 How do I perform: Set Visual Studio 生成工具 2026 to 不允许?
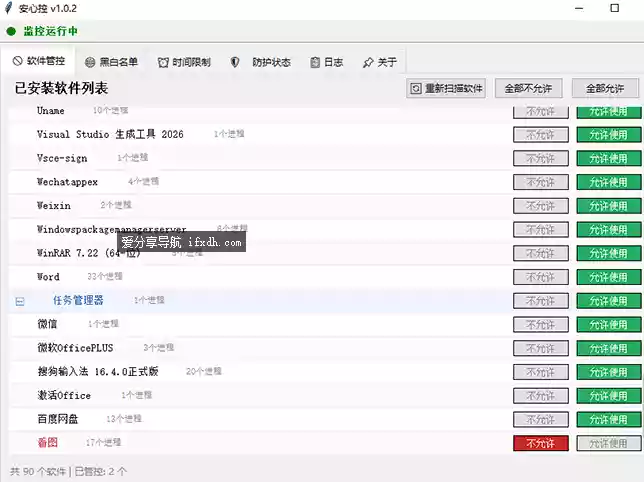(x=540, y=135)
